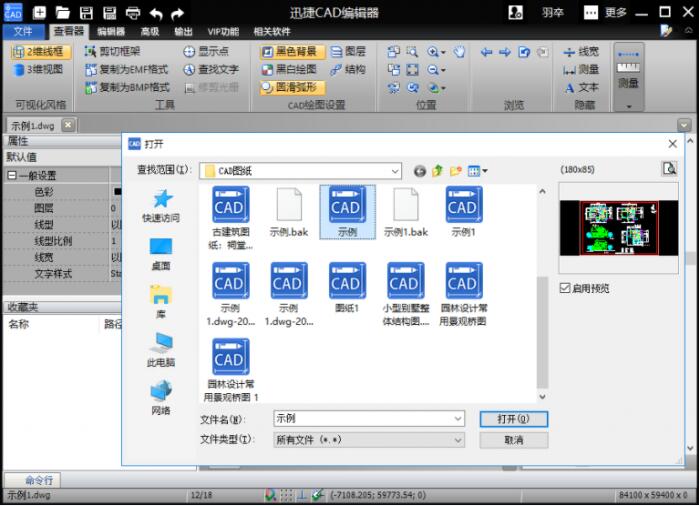
Task: Expand the 文件名 combo box
Action: [458, 419]
